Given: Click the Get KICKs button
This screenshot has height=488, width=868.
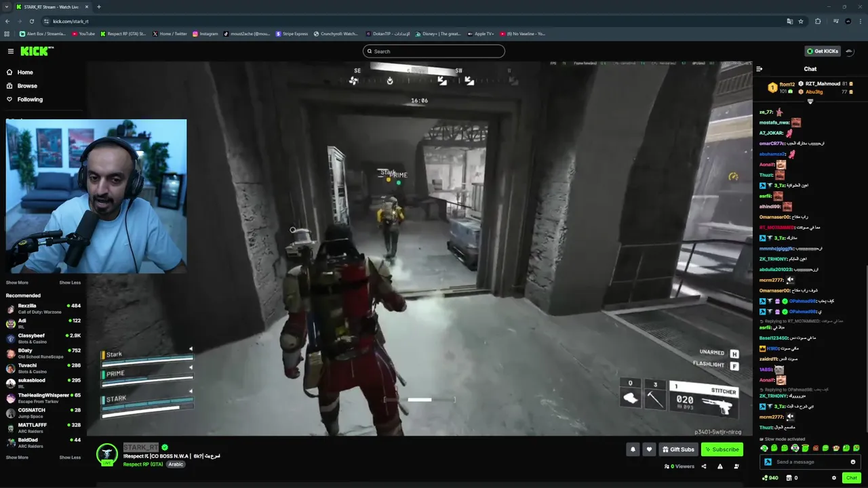Looking at the screenshot, I should (x=822, y=51).
